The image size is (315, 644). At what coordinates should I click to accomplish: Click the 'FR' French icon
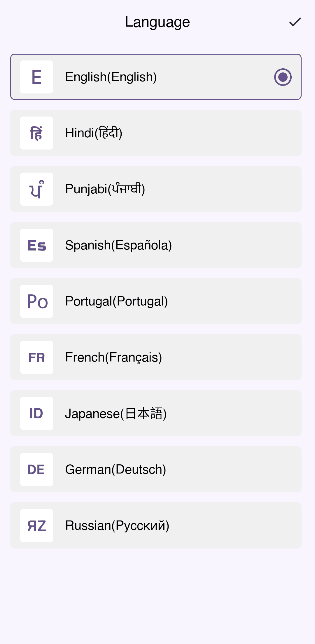click(36, 357)
